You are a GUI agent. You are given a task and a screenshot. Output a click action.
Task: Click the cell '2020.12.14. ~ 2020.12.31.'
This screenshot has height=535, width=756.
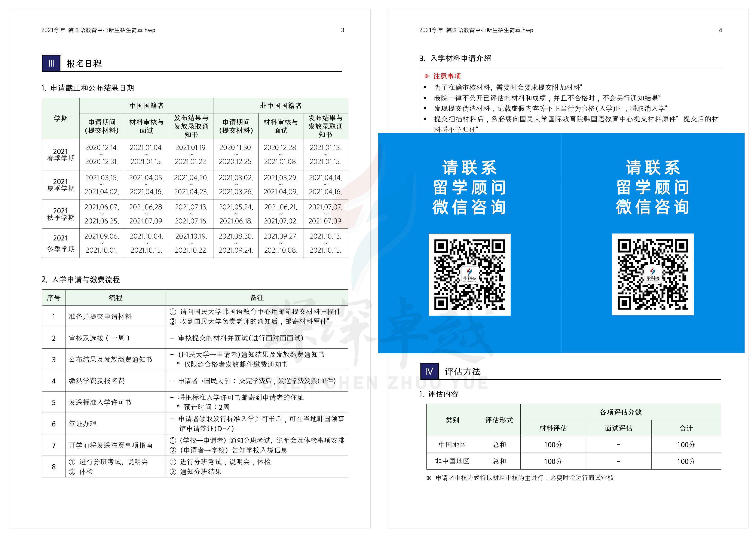pos(102,155)
